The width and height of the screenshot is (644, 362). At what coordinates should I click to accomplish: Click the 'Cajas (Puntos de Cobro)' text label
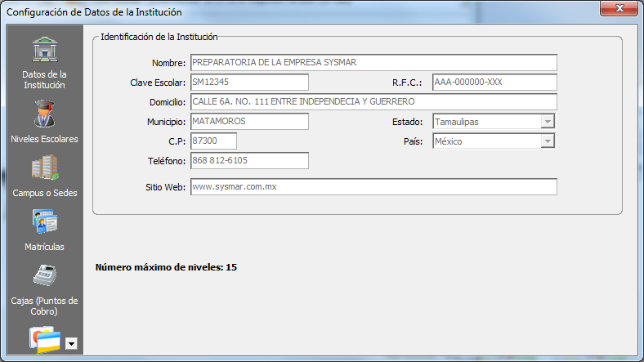click(44, 306)
